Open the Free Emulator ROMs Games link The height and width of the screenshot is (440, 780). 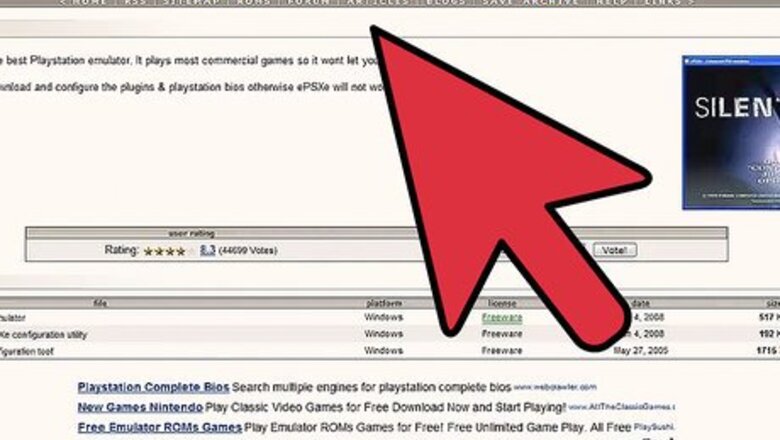coord(159,427)
